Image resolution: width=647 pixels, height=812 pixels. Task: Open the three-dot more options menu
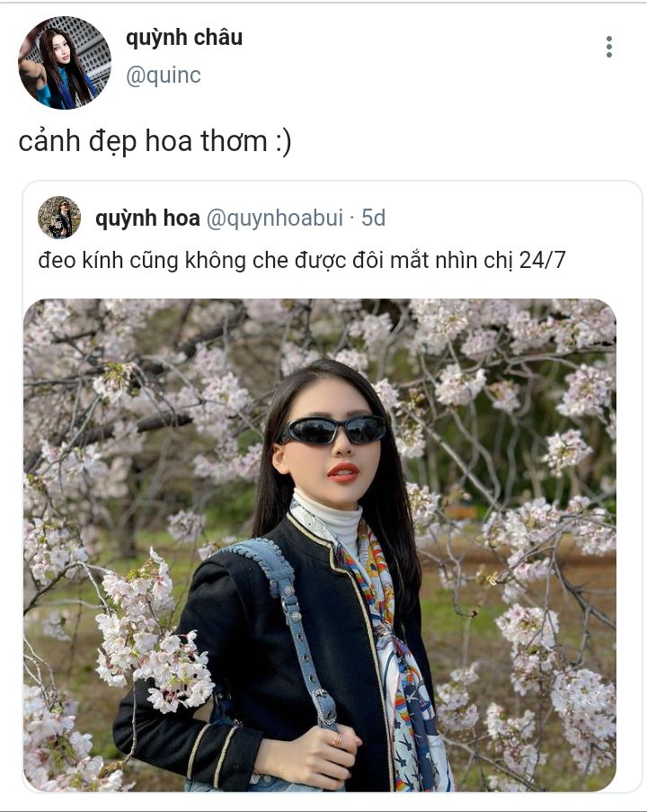click(609, 47)
